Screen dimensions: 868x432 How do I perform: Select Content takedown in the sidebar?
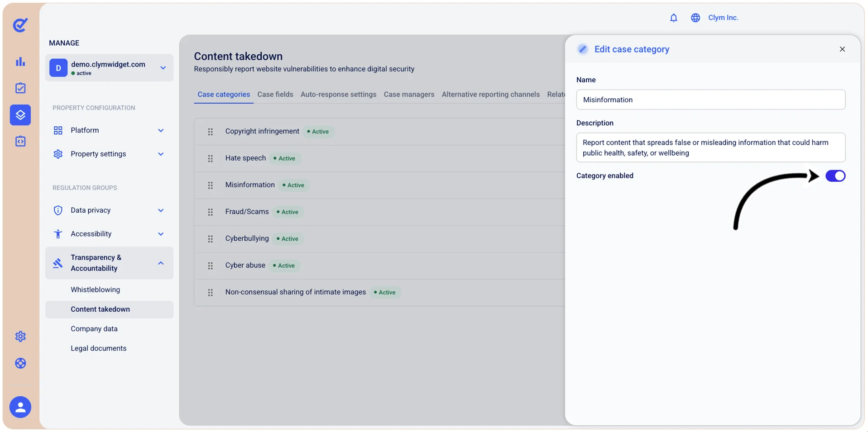pyautogui.click(x=109, y=309)
